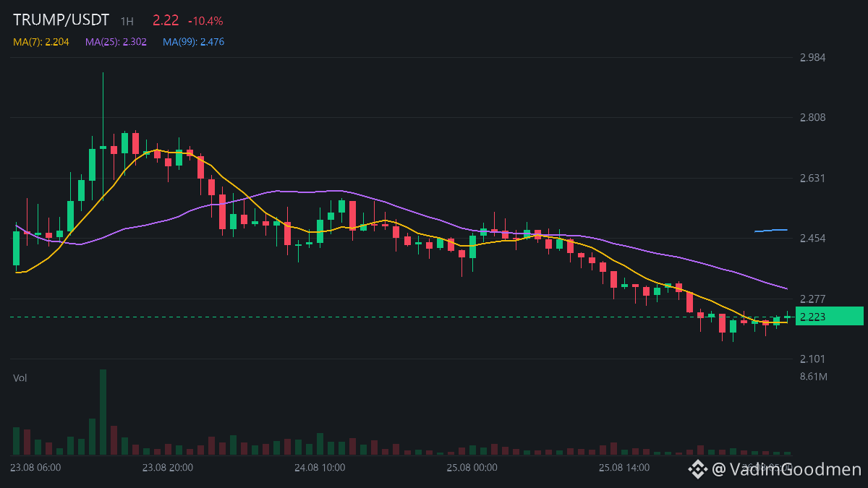Click the 2.631 price axis label
Viewport: 868px width, 488px height.
812,178
